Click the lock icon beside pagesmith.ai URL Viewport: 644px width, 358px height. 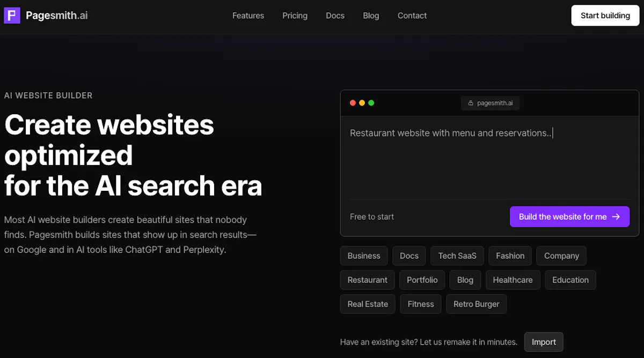pyautogui.click(x=471, y=103)
